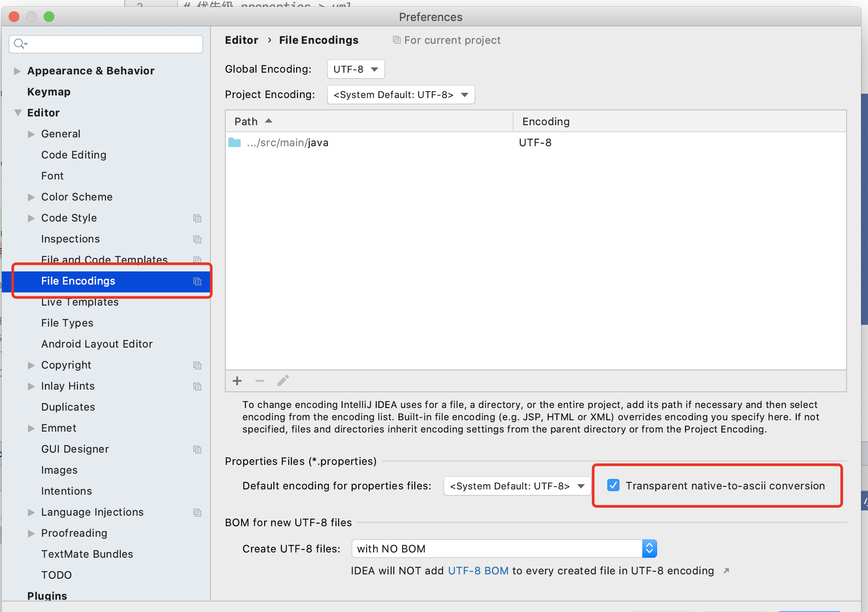Viewport: 868px width, 612px height.
Task: Expand the Appearance & Behavior section
Action: coord(17,71)
